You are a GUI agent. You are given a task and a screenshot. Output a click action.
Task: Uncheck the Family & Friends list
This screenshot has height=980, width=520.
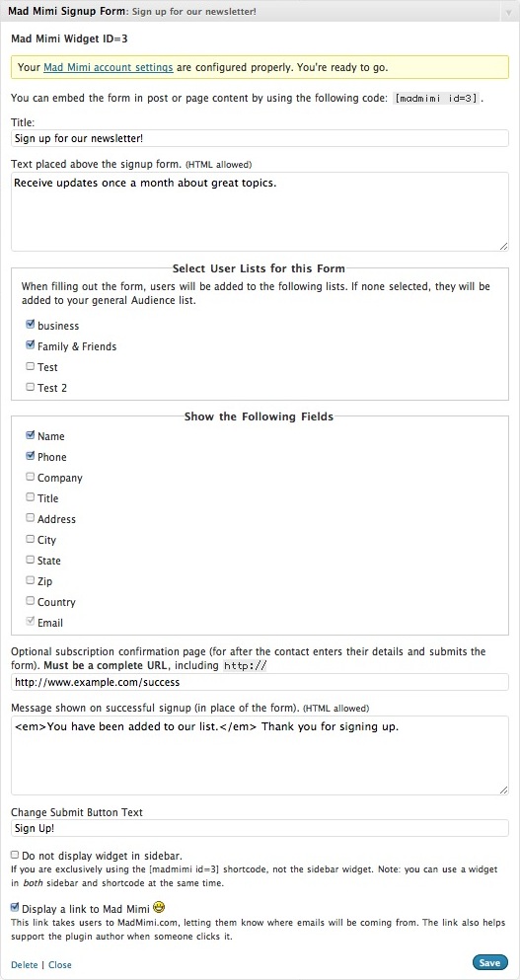click(x=30, y=345)
